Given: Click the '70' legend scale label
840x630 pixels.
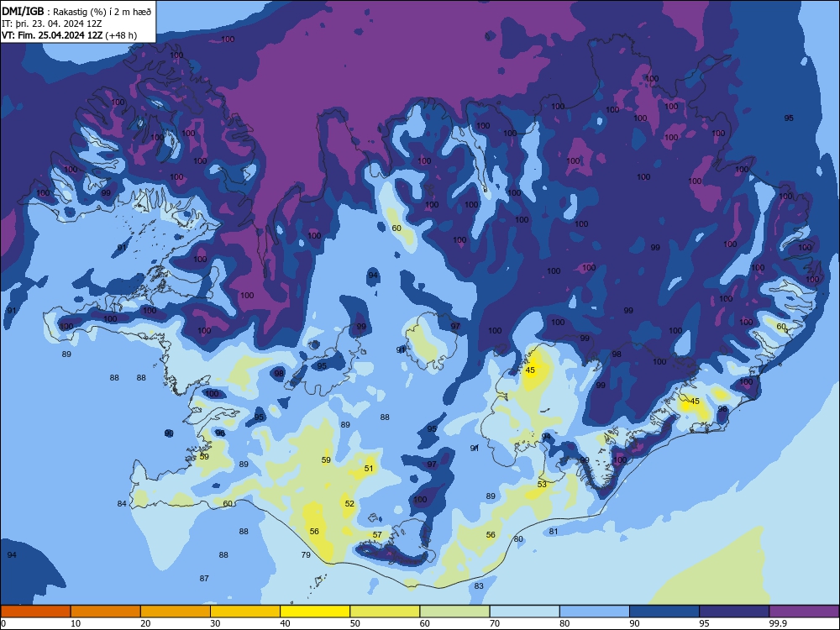Looking at the screenshot, I should pyautogui.click(x=495, y=623).
